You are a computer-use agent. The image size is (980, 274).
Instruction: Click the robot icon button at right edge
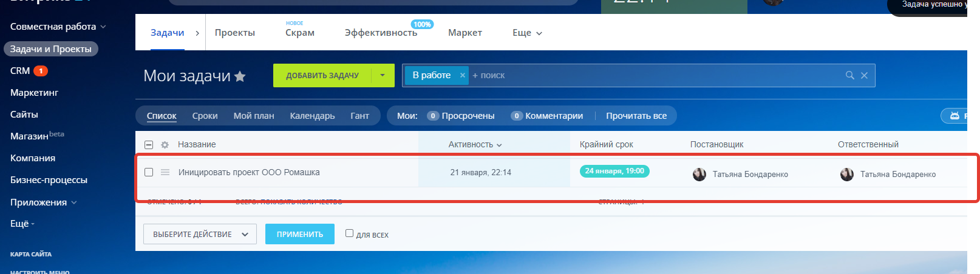pos(955,116)
